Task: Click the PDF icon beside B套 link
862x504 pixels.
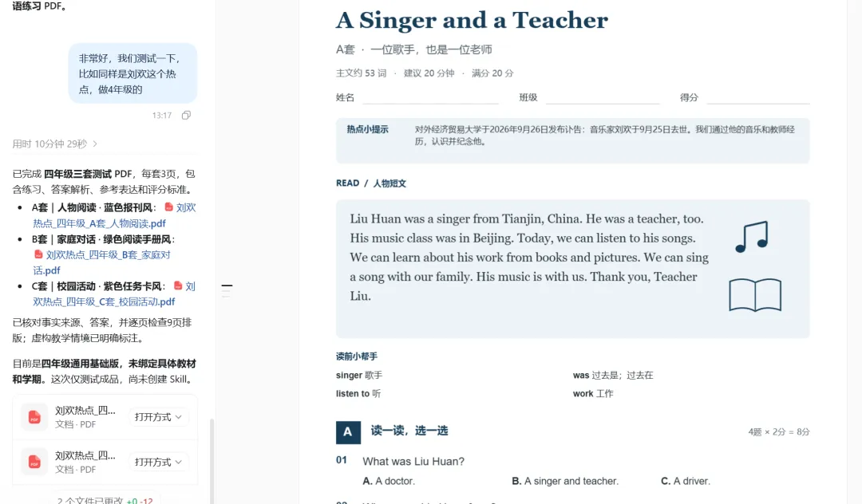Action: (38, 254)
